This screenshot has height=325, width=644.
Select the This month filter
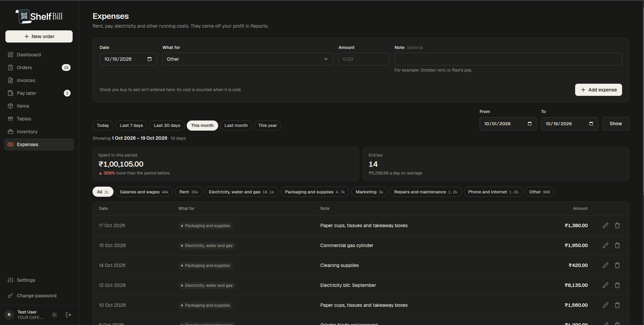[x=202, y=126]
